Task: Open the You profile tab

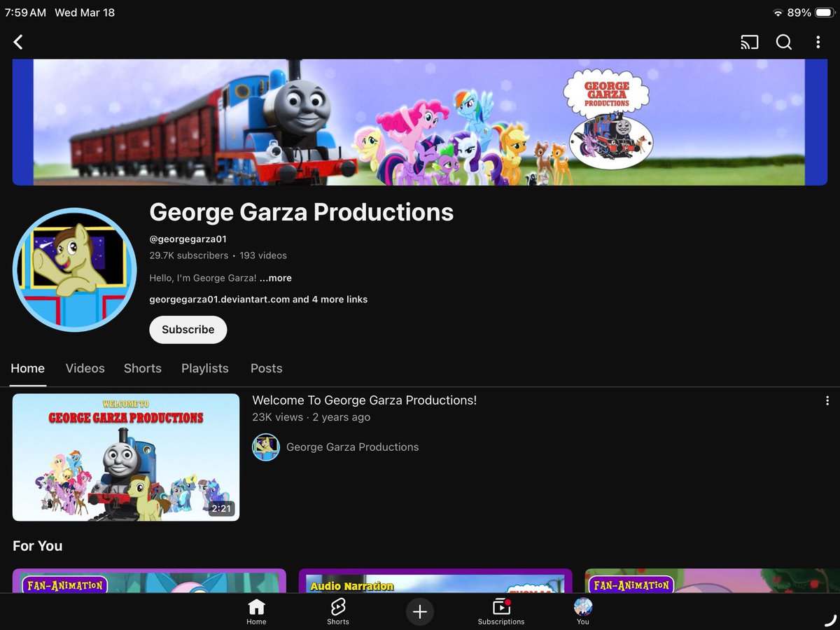Action: 583,612
